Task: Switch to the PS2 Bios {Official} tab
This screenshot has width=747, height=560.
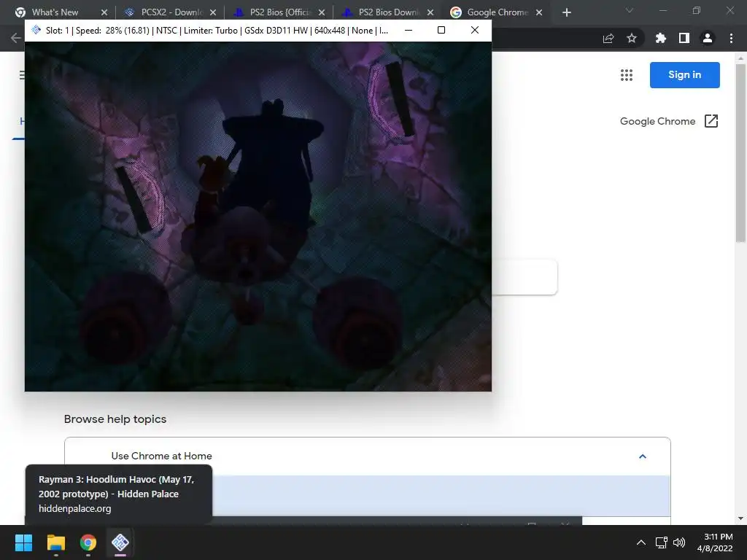Action: click(280, 12)
